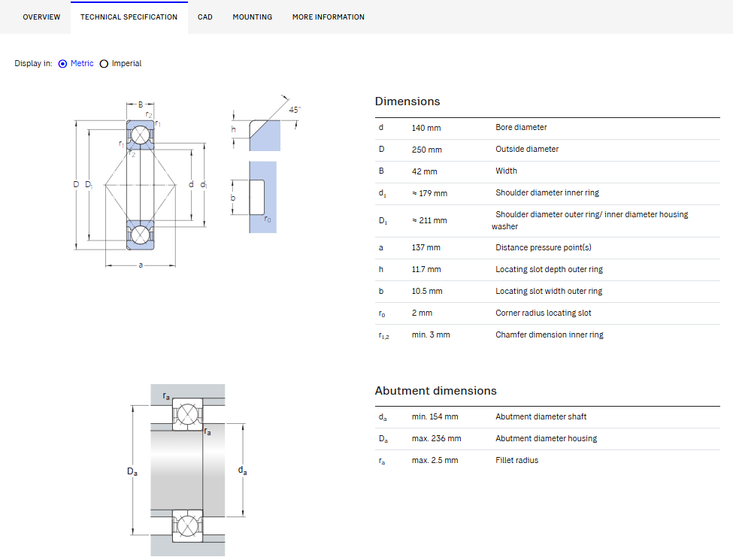
Task: Select abutment shaft value min. 154 mm
Action: tap(435, 417)
